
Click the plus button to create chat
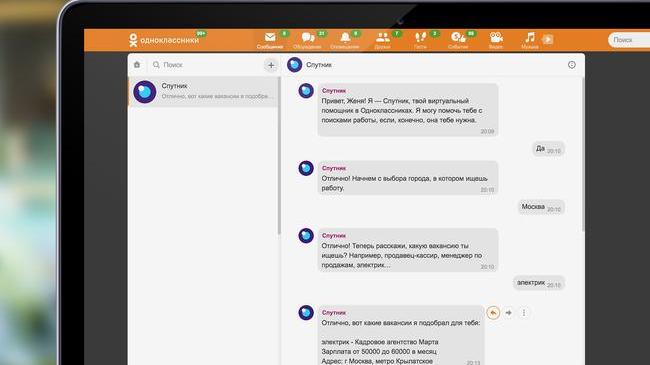(271, 65)
